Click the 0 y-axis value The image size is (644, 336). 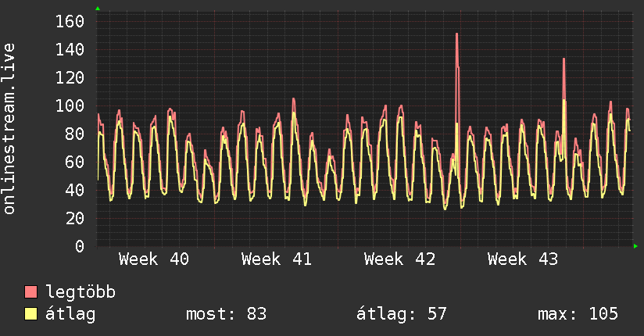point(79,246)
